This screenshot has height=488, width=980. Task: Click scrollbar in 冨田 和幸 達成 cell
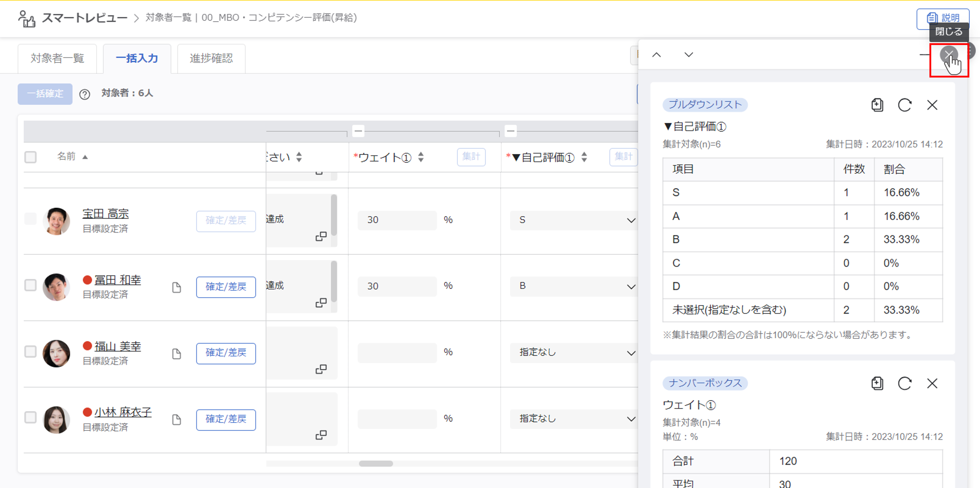coord(334,281)
